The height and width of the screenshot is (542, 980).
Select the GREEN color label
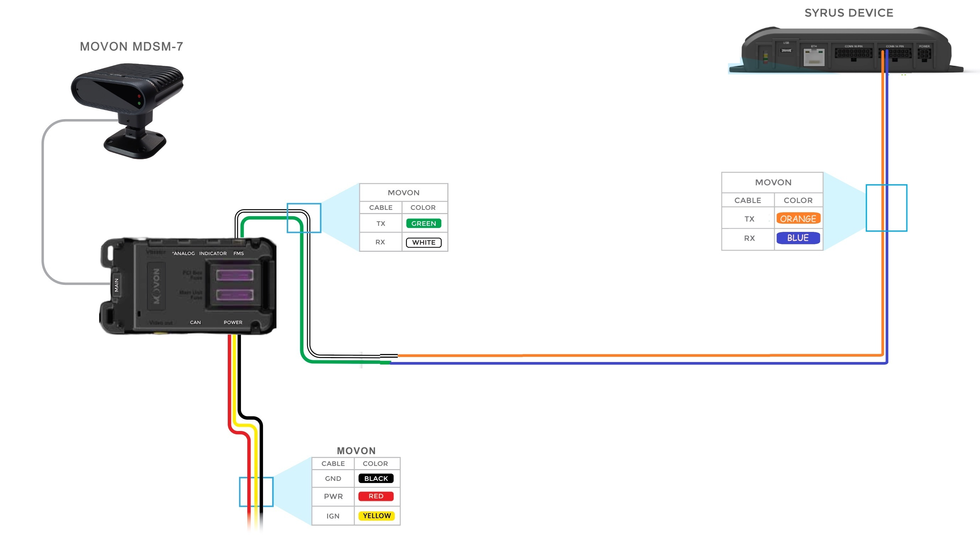click(424, 223)
